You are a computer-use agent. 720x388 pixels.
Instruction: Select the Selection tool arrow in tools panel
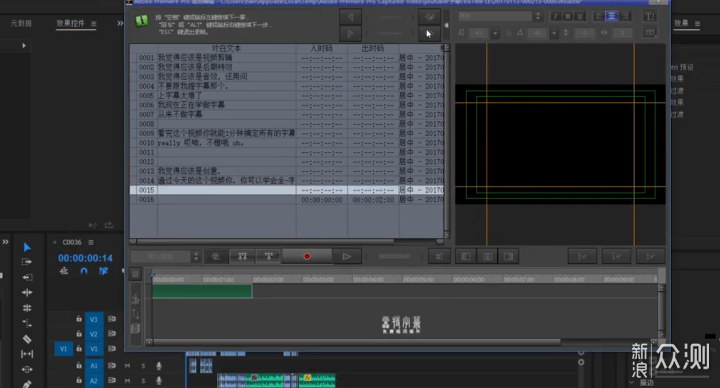pos(27,247)
